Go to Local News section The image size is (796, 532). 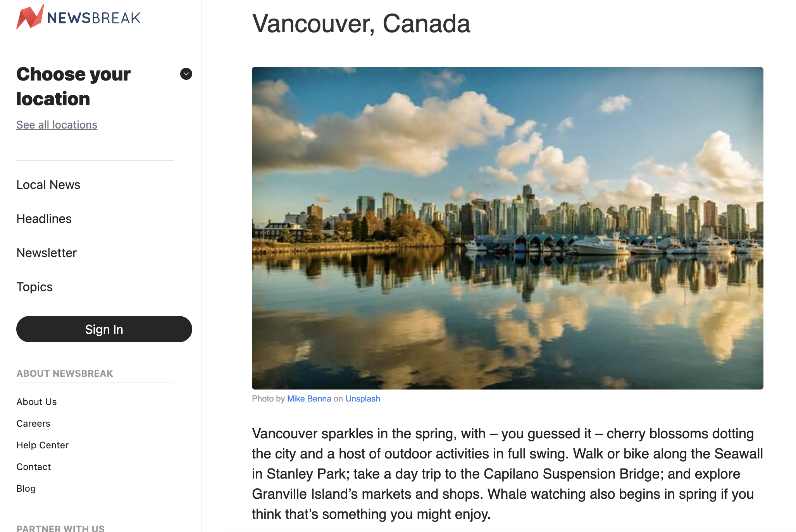tap(48, 185)
